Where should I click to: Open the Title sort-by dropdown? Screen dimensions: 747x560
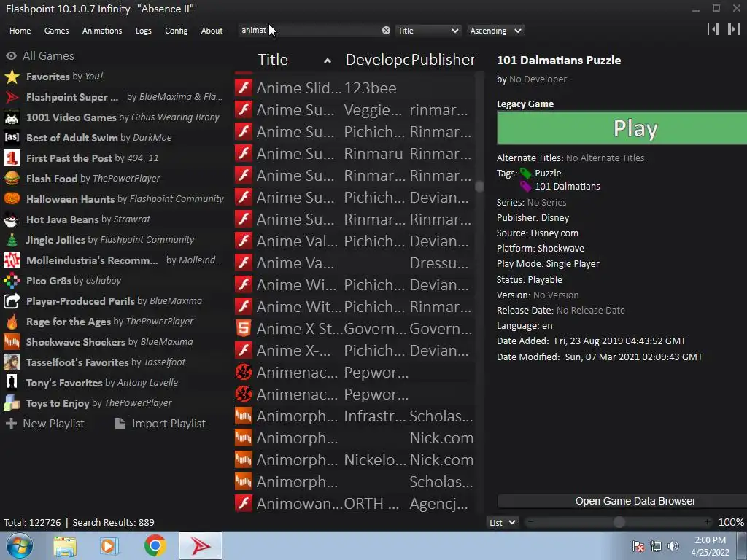click(428, 31)
